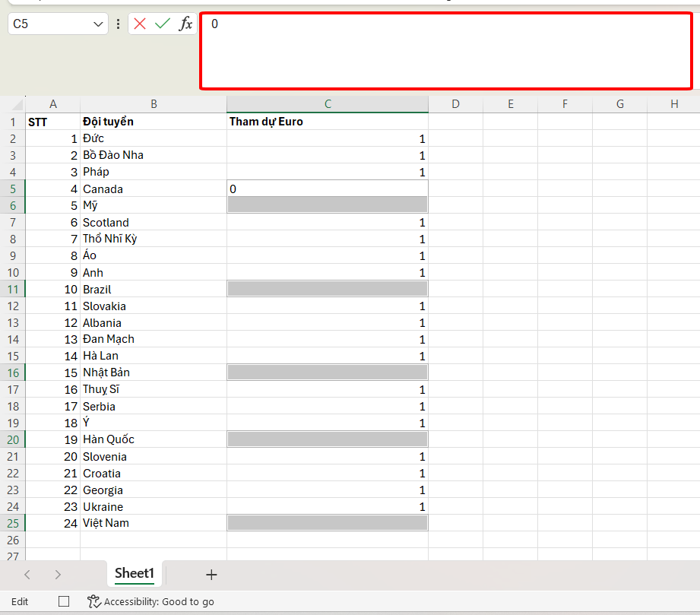Click the cell containing 'Canada'
The image size is (700, 615).
(x=154, y=189)
